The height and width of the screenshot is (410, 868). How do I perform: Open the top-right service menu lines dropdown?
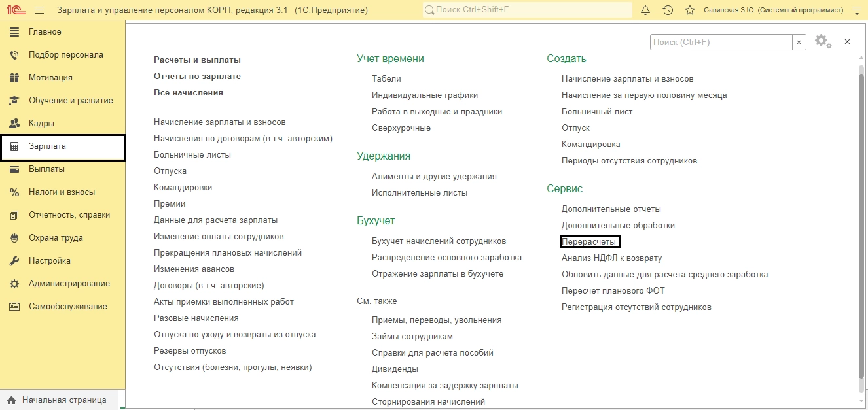point(856,10)
